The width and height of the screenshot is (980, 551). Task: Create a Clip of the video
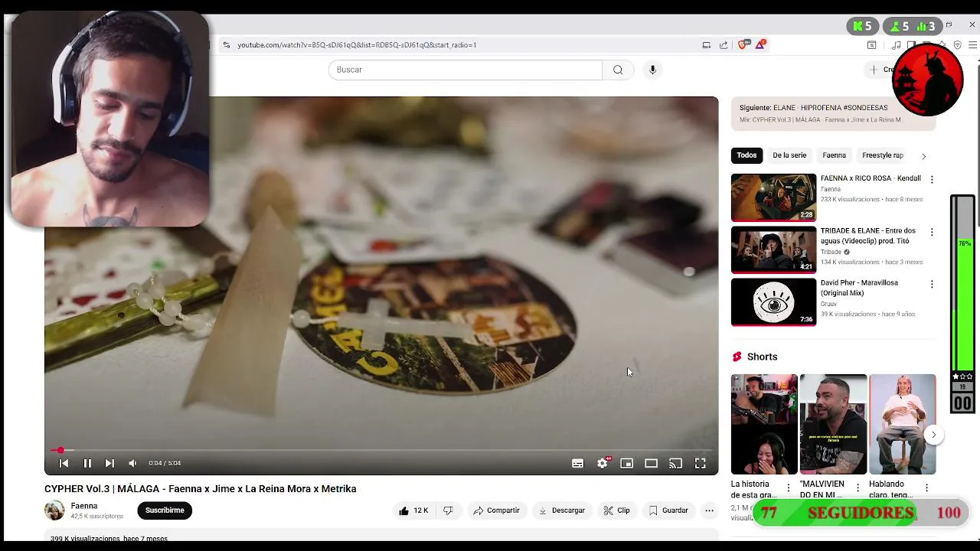click(616, 510)
